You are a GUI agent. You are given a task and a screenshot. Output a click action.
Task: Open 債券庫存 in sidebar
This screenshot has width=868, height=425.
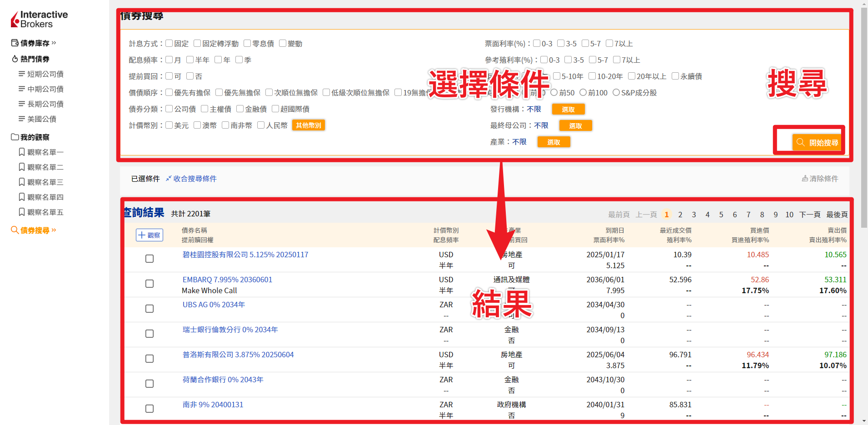coord(34,43)
